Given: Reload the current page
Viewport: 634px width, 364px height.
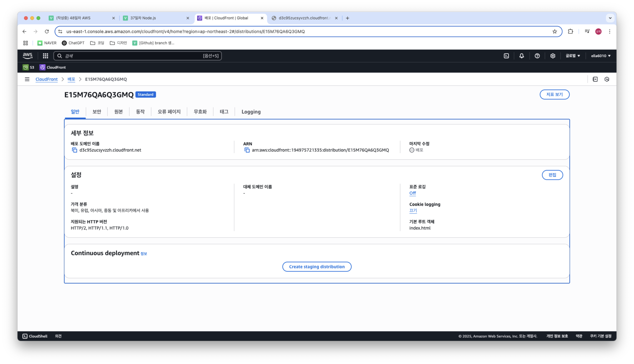Looking at the screenshot, I should 47,32.
